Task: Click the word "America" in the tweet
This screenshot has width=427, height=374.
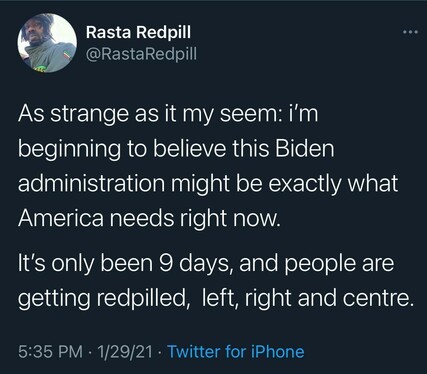Action: (61, 218)
